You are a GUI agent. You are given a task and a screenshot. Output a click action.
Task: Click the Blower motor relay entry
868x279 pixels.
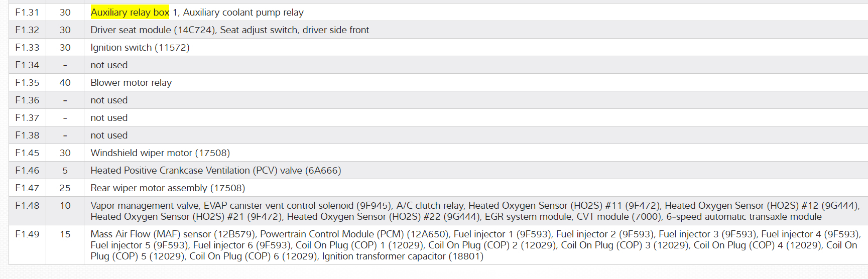click(131, 83)
